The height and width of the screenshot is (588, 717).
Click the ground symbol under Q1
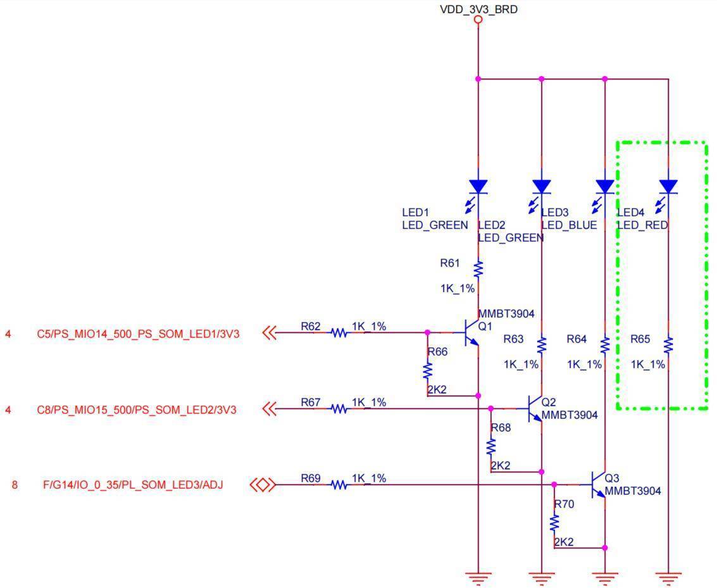478,579
